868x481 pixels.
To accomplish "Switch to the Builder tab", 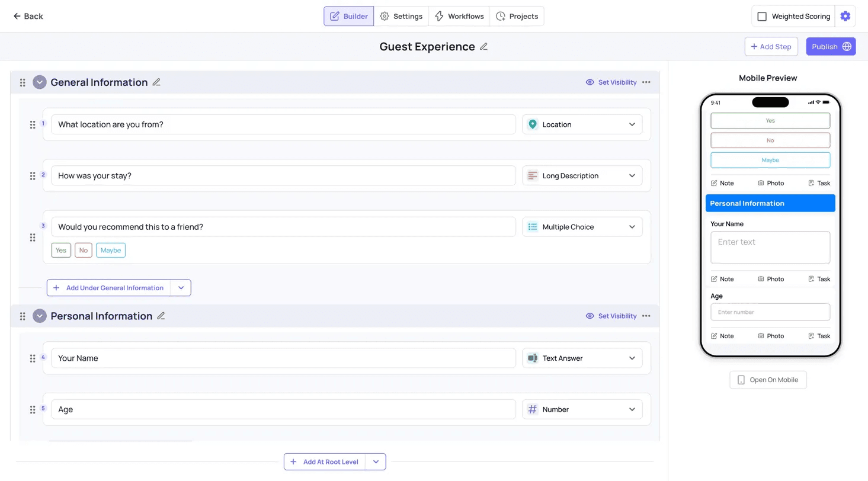I will click(x=348, y=16).
